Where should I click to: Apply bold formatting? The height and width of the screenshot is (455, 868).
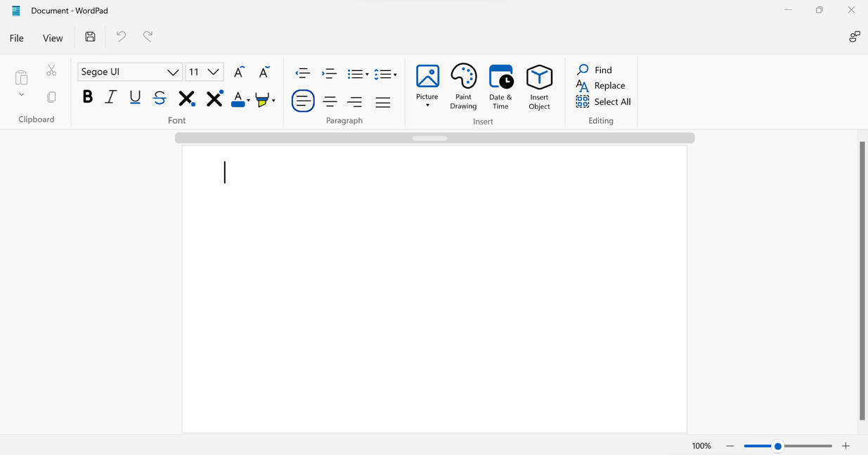(x=87, y=96)
